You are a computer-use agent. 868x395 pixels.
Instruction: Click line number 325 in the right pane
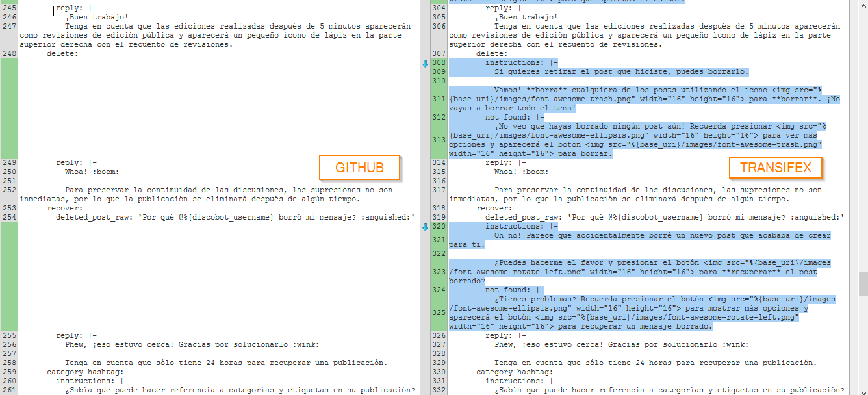(x=439, y=313)
